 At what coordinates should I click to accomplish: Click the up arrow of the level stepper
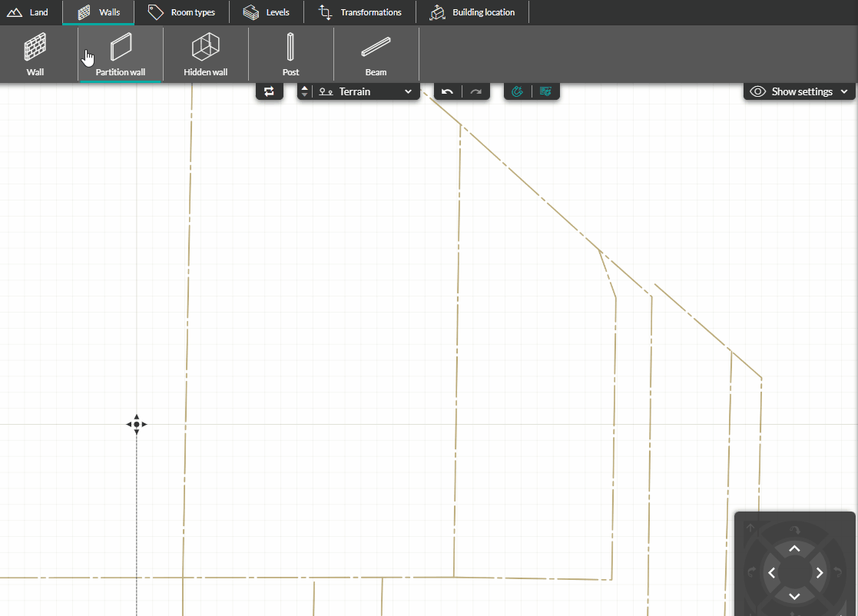coord(304,87)
